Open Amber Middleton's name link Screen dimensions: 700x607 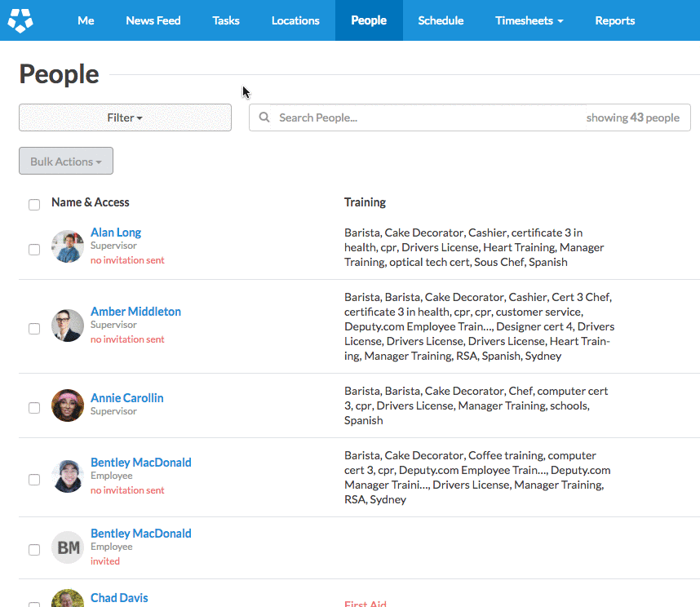click(x=135, y=312)
